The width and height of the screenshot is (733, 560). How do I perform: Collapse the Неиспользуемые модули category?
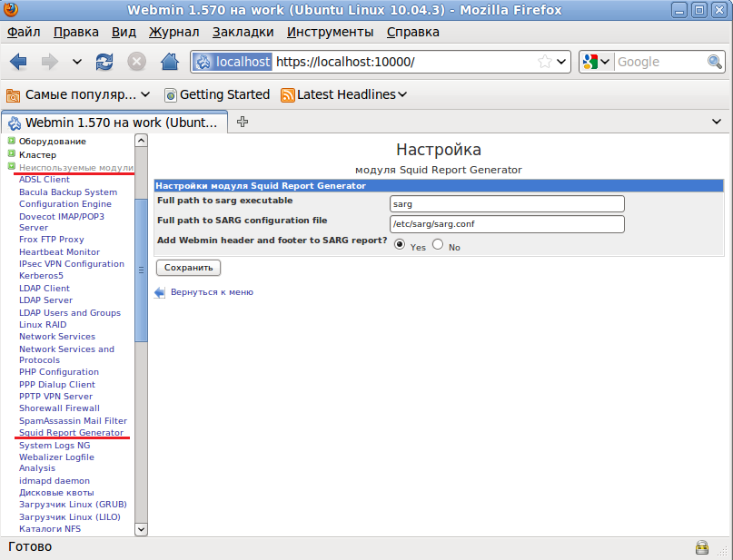pos(76,167)
